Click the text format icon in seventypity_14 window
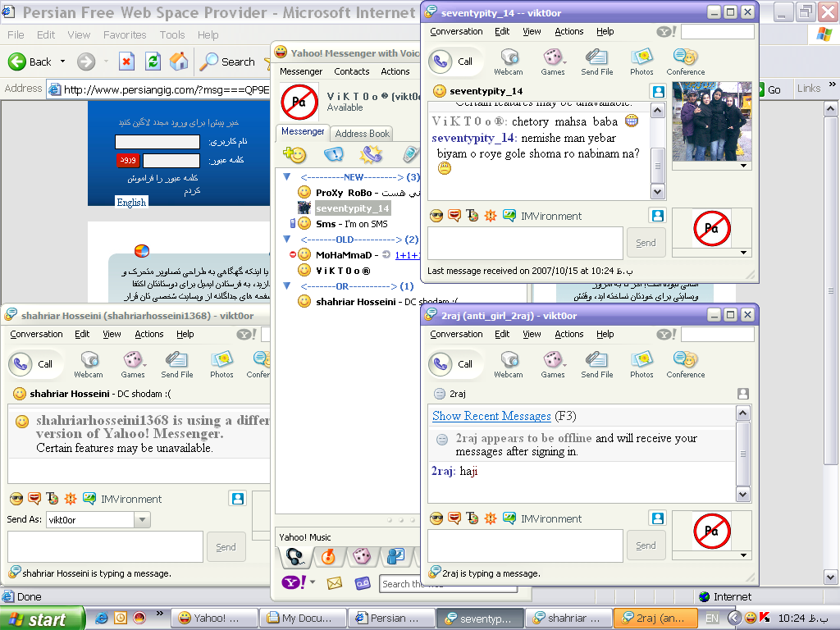This screenshot has width=840, height=630. (472, 216)
